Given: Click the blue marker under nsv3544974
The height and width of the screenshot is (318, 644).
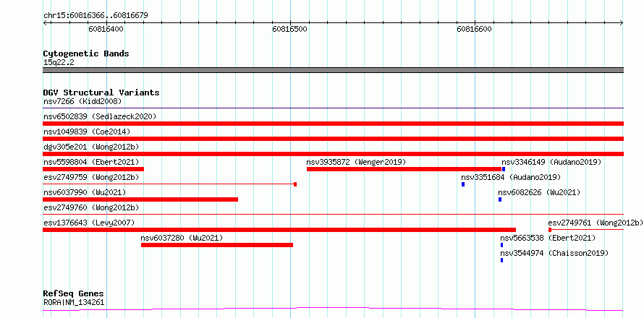Looking at the screenshot, I should [x=502, y=260].
